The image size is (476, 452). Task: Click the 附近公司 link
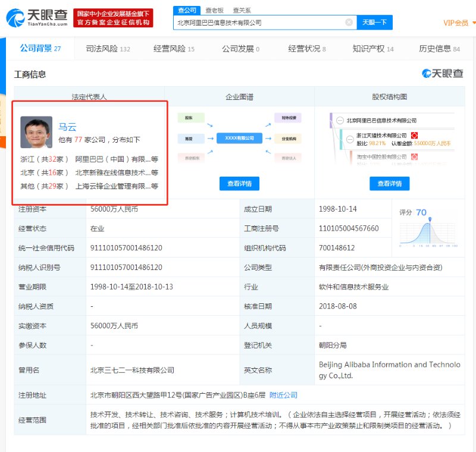coord(283,395)
